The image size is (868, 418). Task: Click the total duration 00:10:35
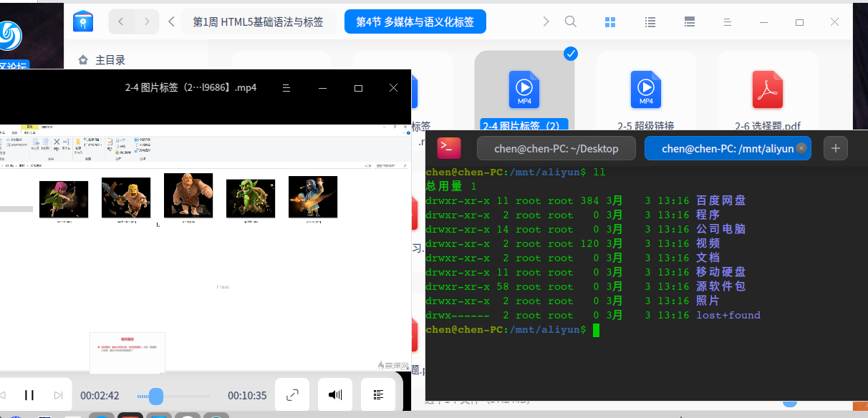click(247, 396)
